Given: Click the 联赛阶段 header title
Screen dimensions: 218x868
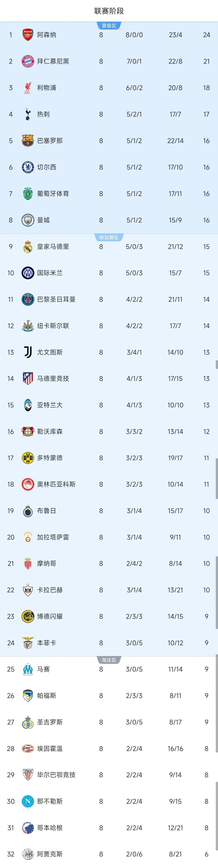Looking at the screenshot, I should tap(109, 11).
